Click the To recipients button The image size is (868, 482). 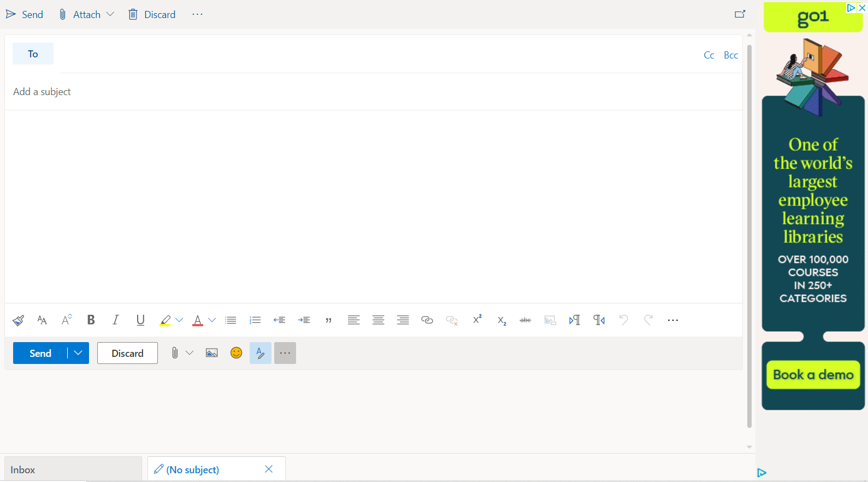pyautogui.click(x=33, y=54)
